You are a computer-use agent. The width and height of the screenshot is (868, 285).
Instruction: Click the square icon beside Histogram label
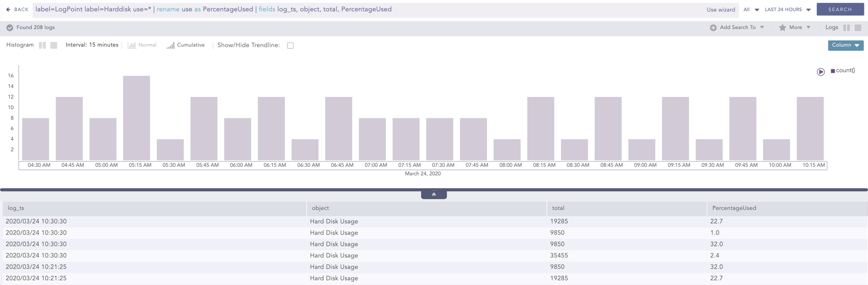click(54, 45)
